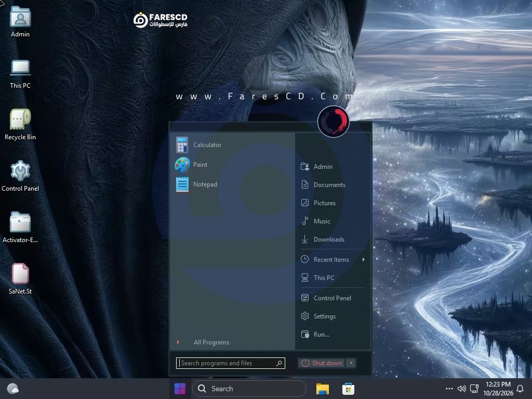Open Pictures from the Start menu
Image resolution: width=532 pixels, height=399 pixels.
pyautogui.click(x=332, y=203)
